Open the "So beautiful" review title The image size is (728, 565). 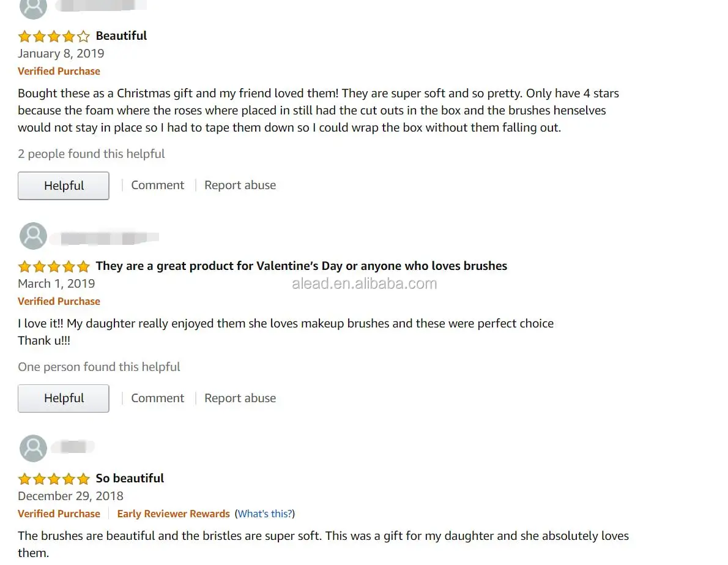(130, 479)
